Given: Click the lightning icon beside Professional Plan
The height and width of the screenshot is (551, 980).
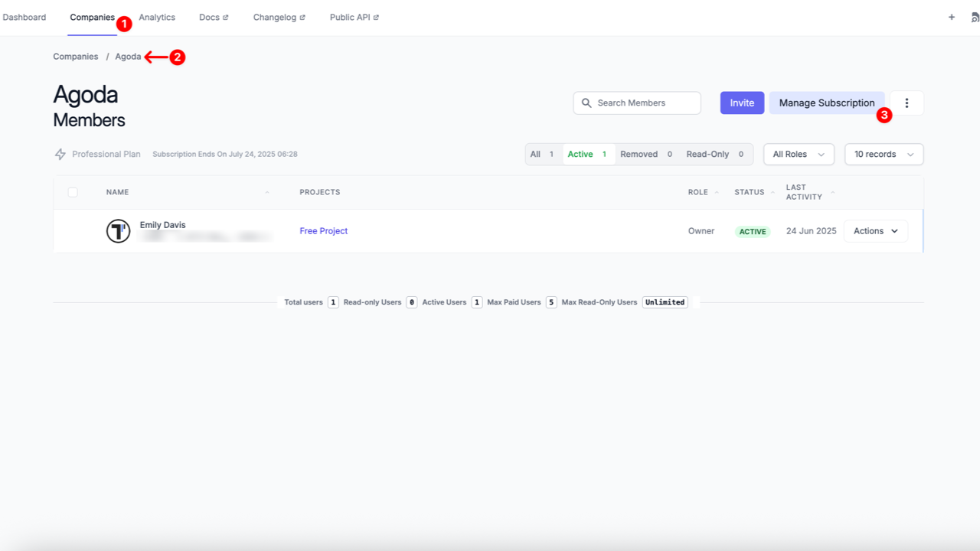Looking at the screenshot, I should tap(60, 154).
